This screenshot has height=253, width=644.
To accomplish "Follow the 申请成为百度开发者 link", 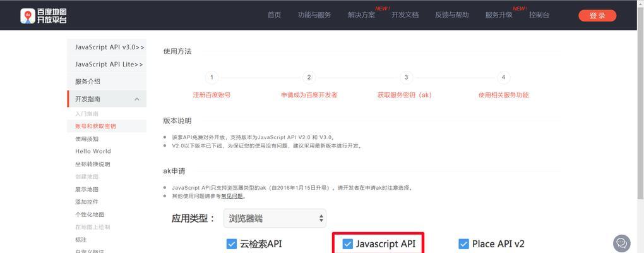I will [309, 95].
